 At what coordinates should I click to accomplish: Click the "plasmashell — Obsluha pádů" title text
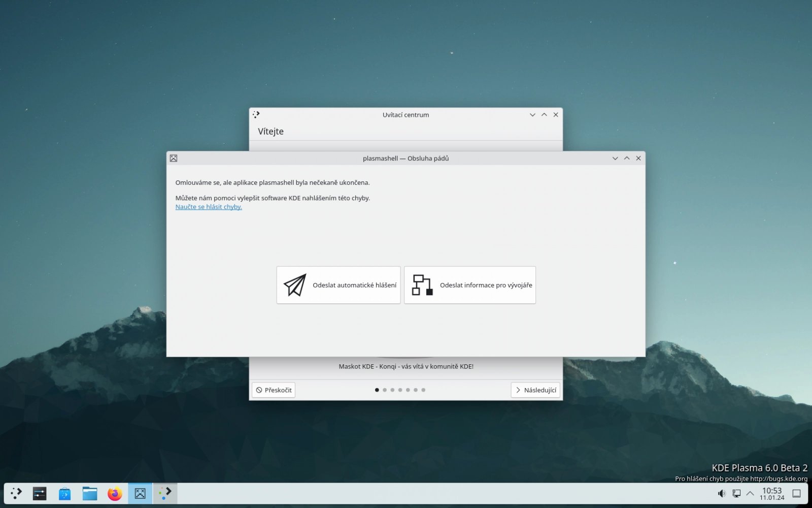coord(406,158)
